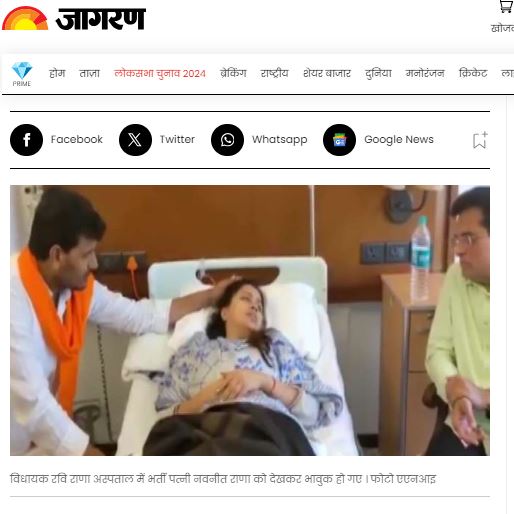514x514 pixels.
Task: Open the Prime diamond icon
Action: coord(22,74)
